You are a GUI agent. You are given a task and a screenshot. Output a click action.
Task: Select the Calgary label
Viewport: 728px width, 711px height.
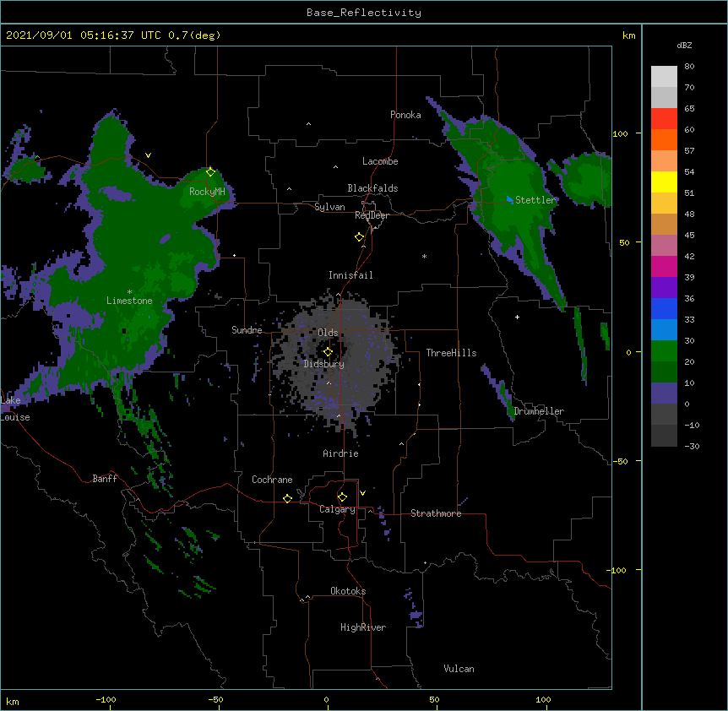tap(337, 509)
